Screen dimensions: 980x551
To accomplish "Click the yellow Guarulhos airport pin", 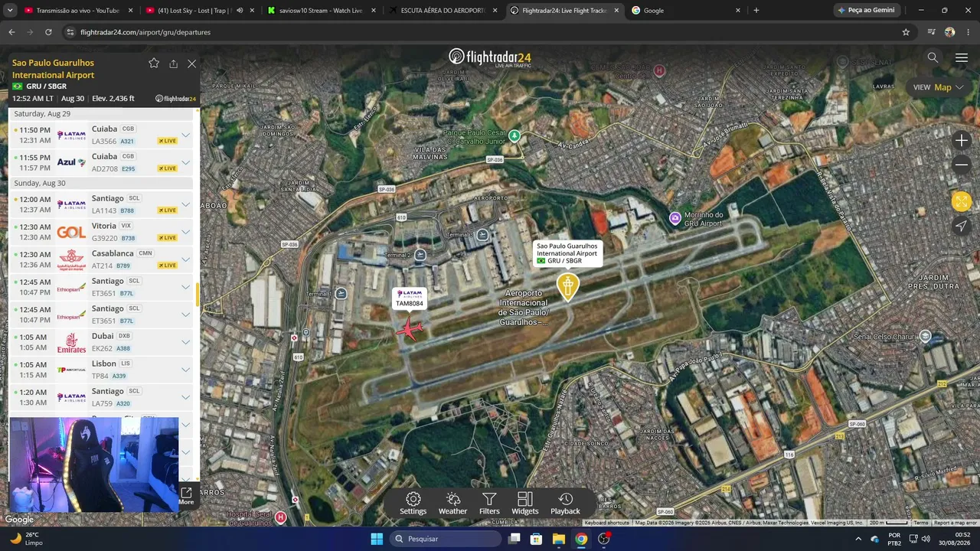I will 567,286.
